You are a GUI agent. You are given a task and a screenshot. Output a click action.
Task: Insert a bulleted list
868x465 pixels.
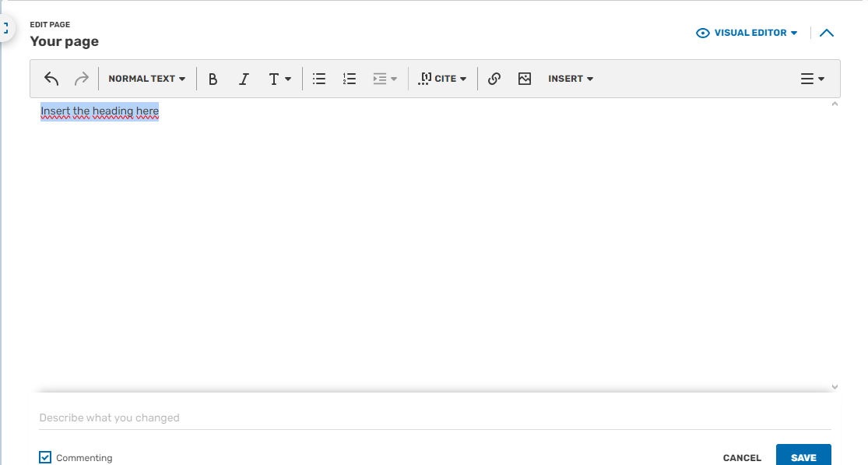pos(319,79)
